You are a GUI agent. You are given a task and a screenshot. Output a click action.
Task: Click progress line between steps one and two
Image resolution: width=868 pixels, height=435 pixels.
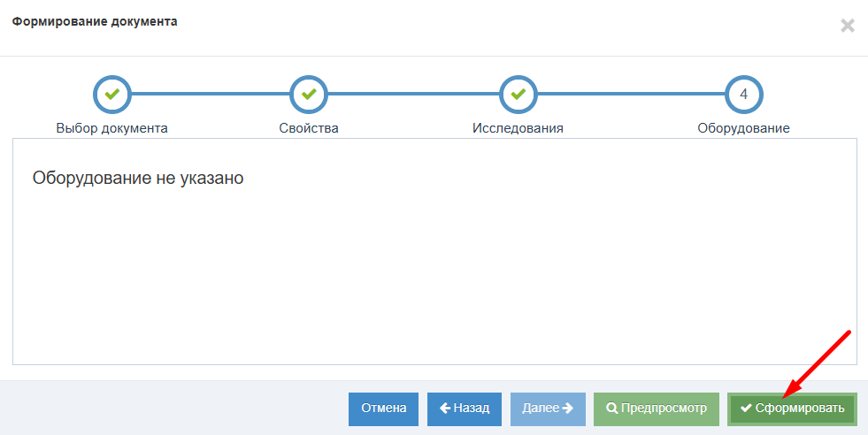(211, 94)
